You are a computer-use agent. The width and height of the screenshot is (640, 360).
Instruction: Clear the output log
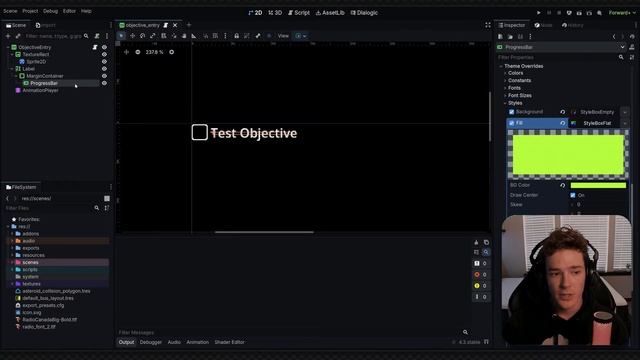pos(476,242)
